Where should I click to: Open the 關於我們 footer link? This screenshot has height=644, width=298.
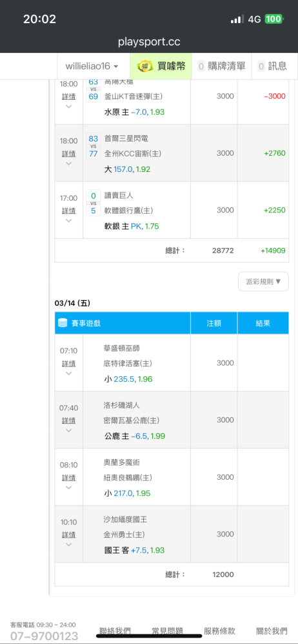(272, 631)
